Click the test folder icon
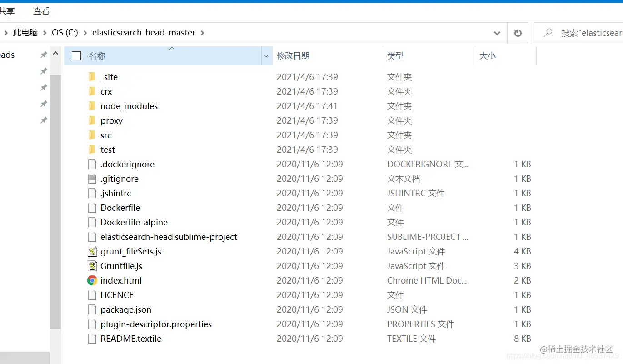Screen dimensions: 623x364 coord(92,150)
